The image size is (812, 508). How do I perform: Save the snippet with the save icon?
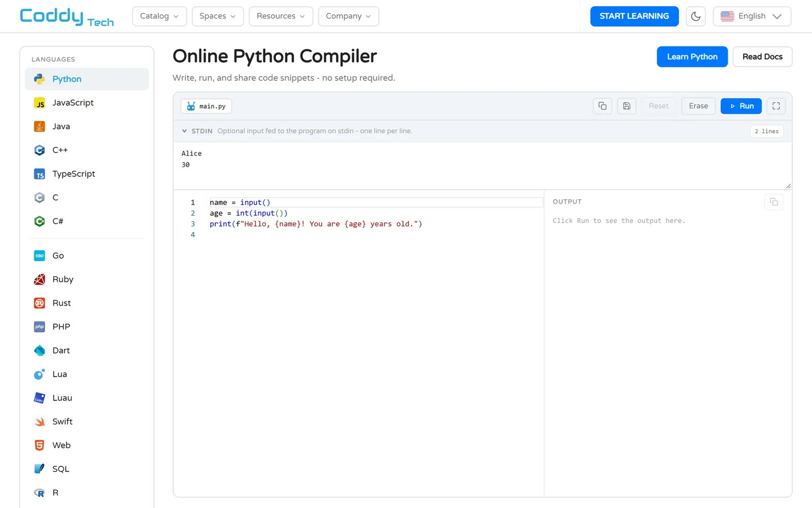coord(627,106)
